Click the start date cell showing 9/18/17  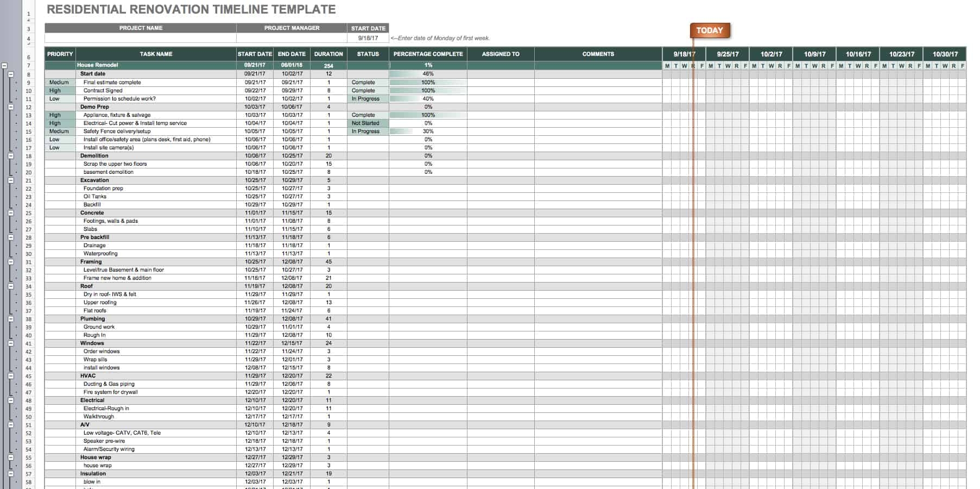tap(369, 38)
